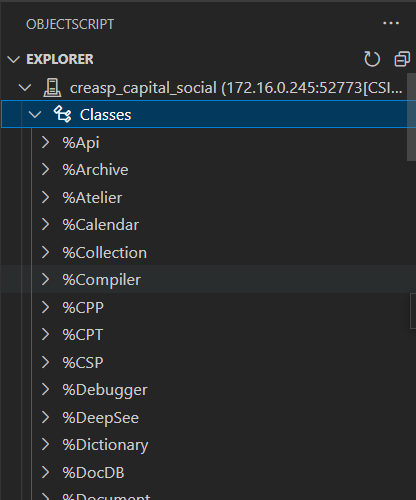Select the %DeepSee package
The height and width of the screenshot is (500, 416).
pos(100,418)
